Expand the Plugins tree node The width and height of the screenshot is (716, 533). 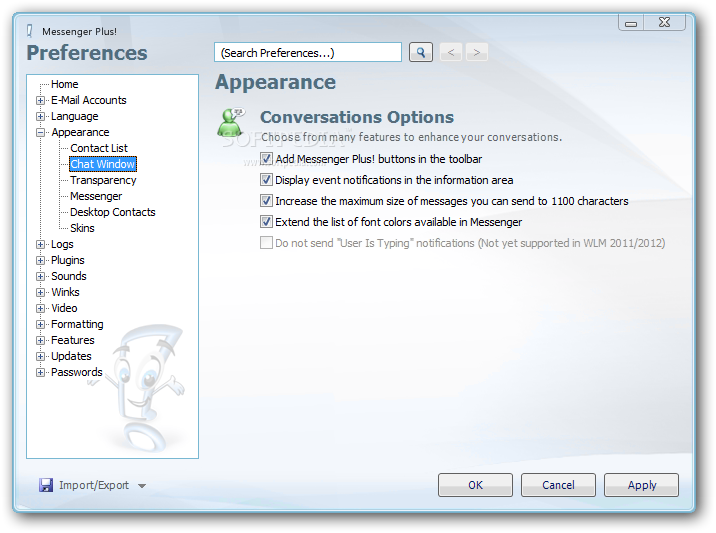(x=41, y=260)
